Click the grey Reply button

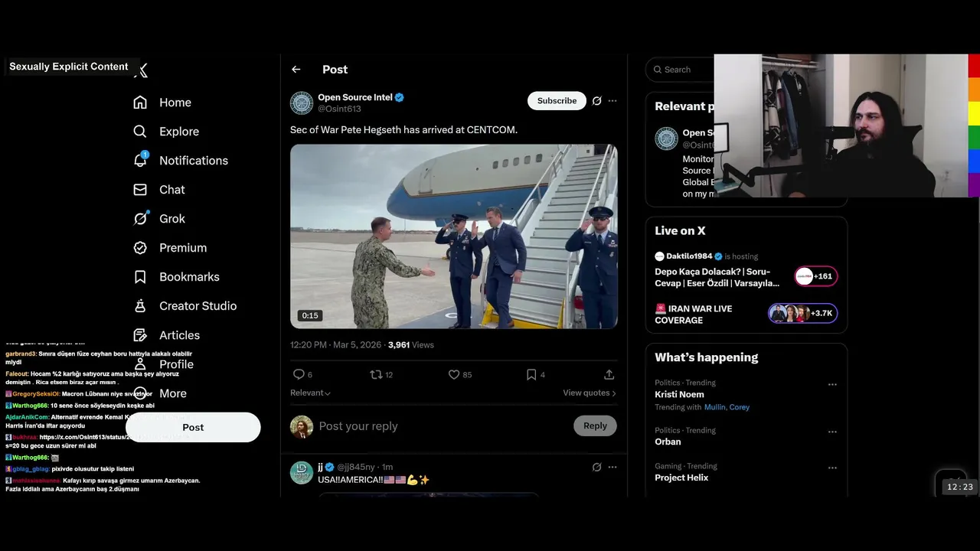pyautogui.click(x=595, y=426)
